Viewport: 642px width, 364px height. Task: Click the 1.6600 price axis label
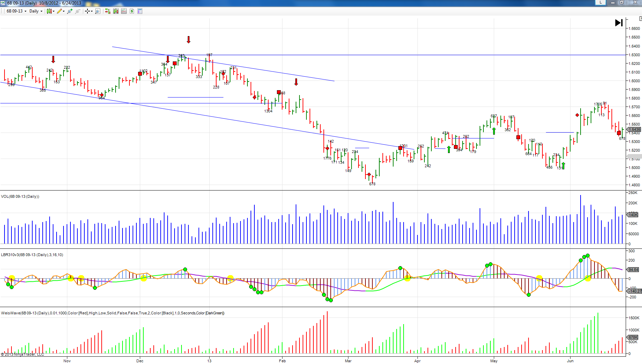(x=634, y=28)
